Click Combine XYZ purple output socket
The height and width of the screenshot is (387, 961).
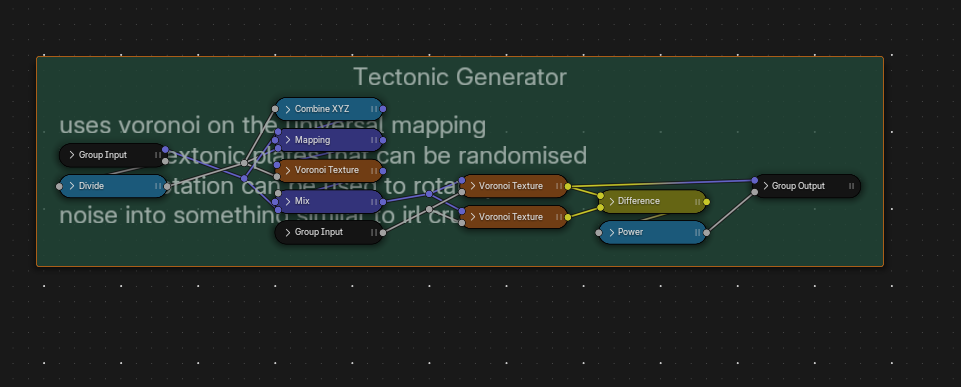[383, 109]
